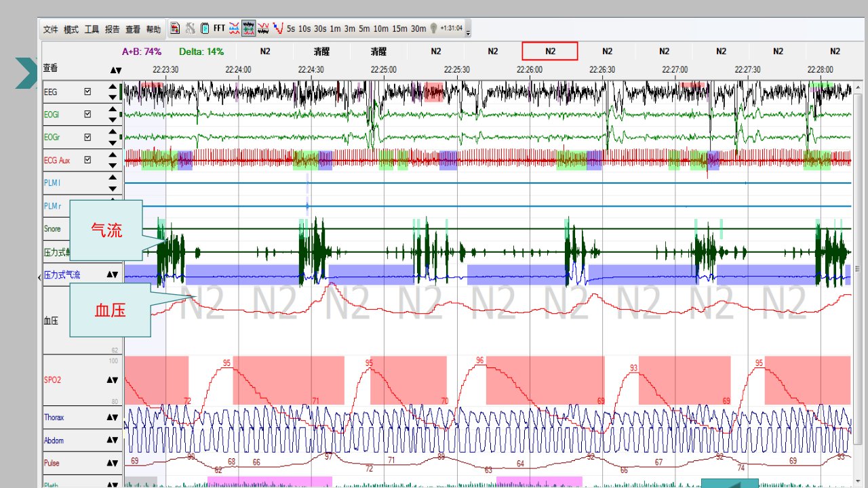Decrease ECG Aux scale with down arrow
868x488 pixels.
[x=113, y=165]
